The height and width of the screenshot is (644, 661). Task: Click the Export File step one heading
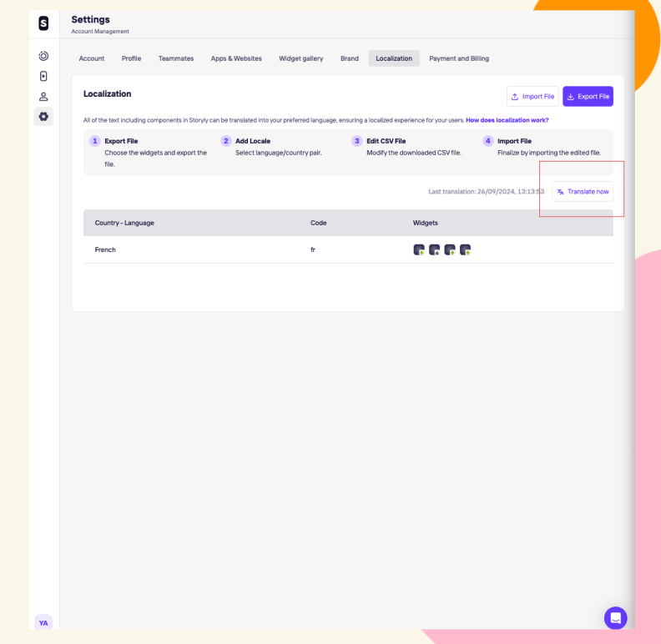click(121, 141)
